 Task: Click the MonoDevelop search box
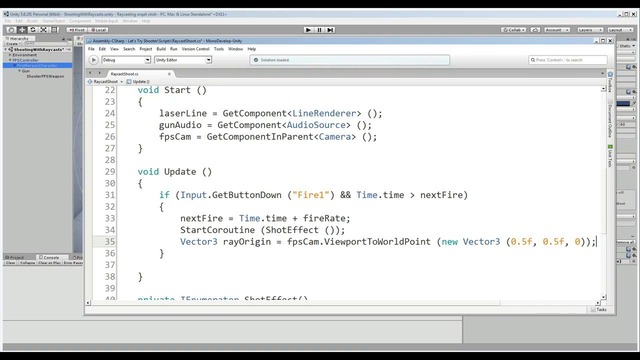tap(567, 60)
